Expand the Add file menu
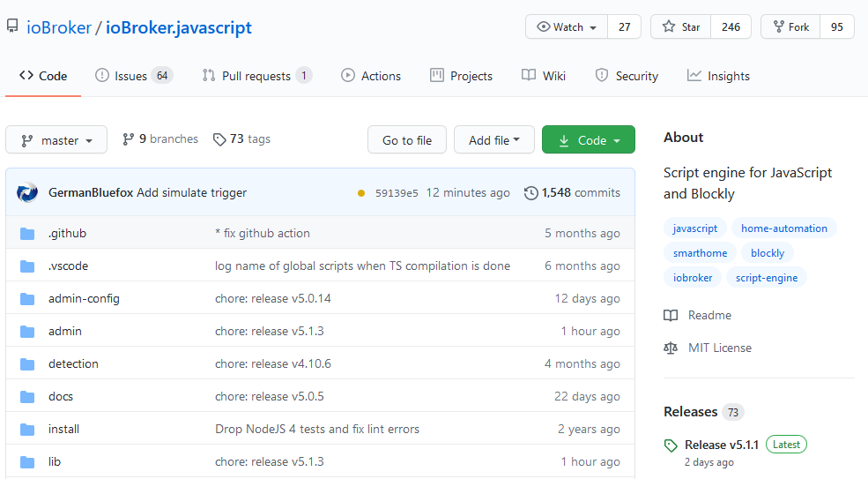The width and height of the screenshot is (868, 479). pyautogui.click(x=494, y=140)
